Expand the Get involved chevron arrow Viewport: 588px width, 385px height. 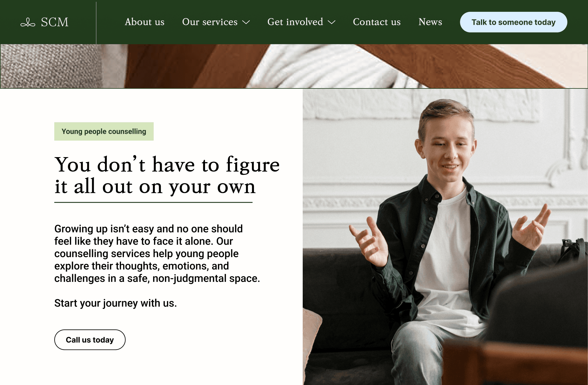coord(332,22)
